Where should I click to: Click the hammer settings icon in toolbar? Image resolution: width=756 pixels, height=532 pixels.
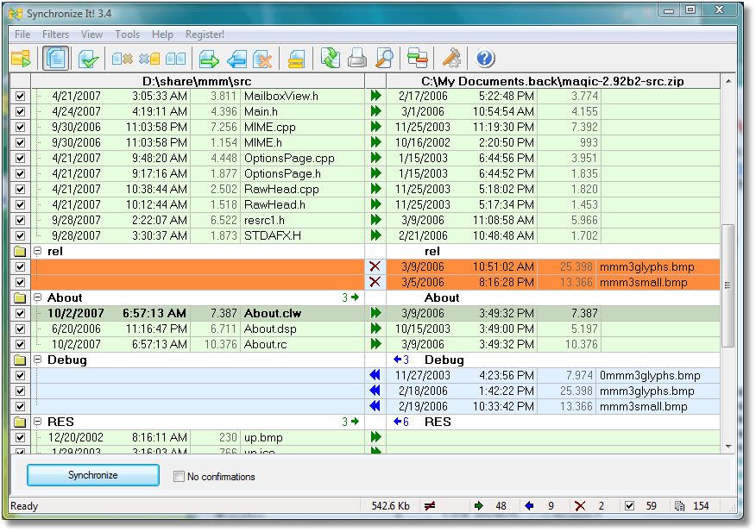click(451, 59)
